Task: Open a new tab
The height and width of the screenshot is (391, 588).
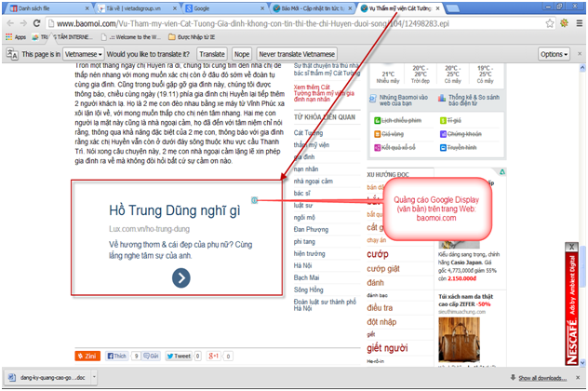Action: click(452, 8)
